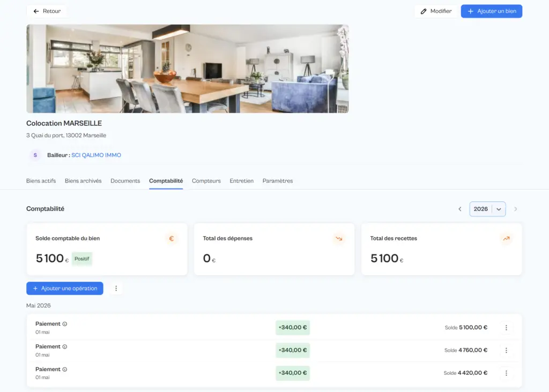Click info icon on Paiement with solde 4 760,00 €
This screenshot has height=392, width=549.
click(x=65, y=346)
